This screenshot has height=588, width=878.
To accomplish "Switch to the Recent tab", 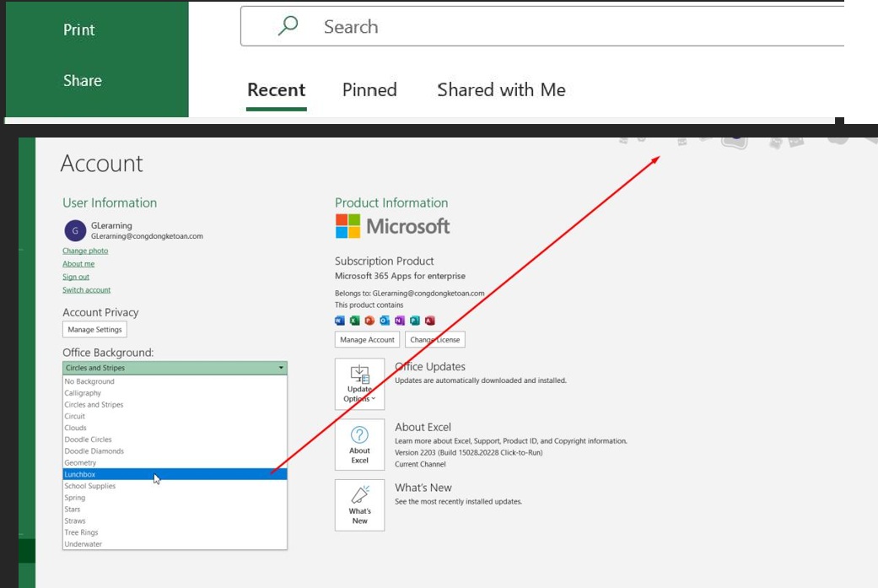I will coord(276,90).
